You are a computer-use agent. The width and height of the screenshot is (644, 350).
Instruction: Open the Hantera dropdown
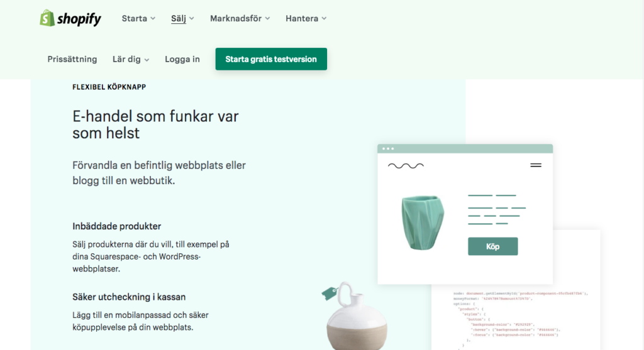[x=306, y=18]
